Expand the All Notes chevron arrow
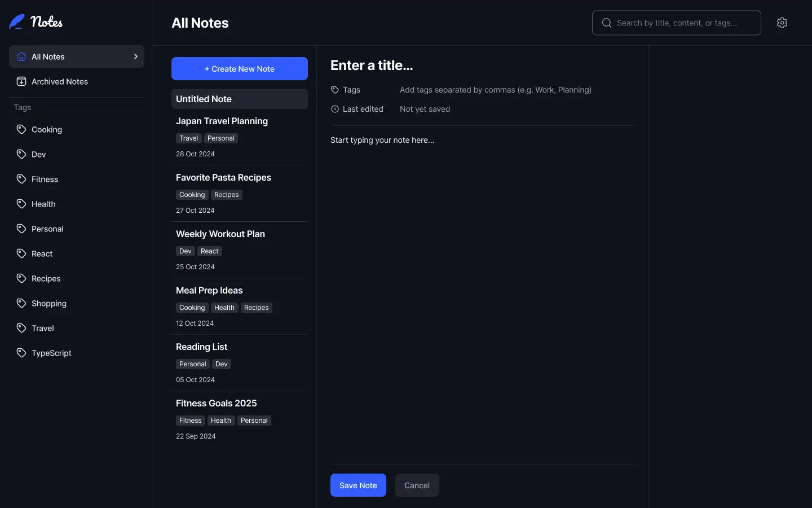 click(135, 56)
